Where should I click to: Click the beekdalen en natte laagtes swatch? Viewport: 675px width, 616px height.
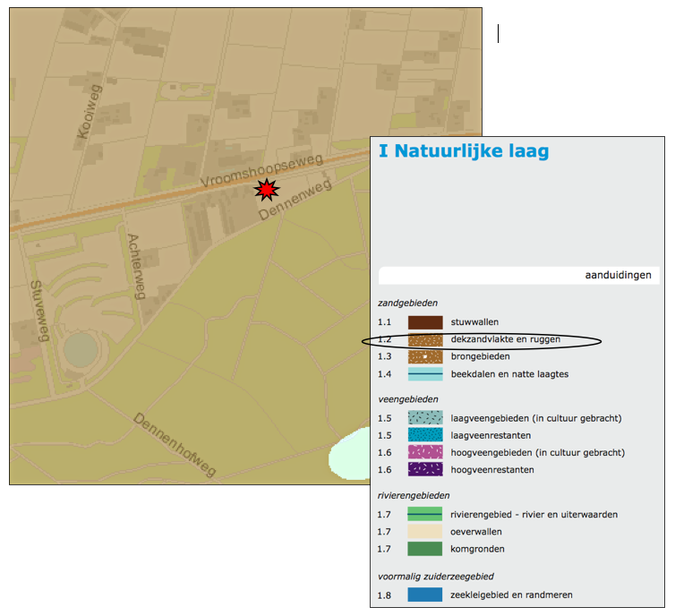coord(425,374)
